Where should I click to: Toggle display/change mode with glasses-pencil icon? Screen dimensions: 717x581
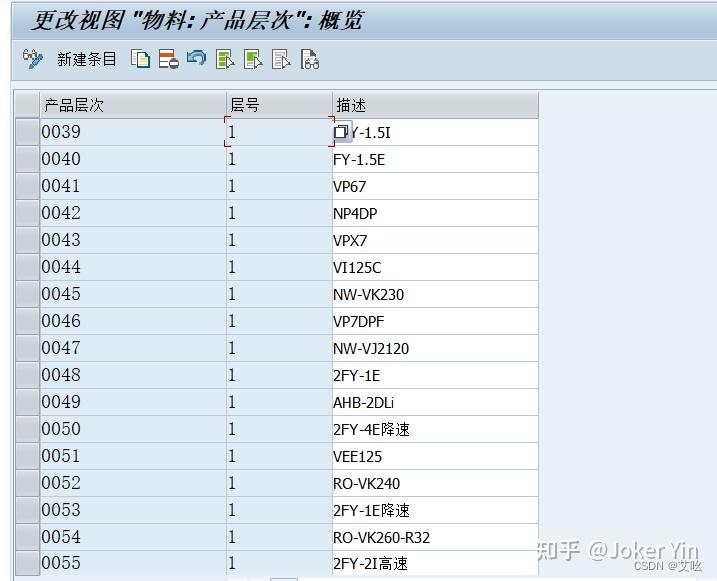coord(33,59)
